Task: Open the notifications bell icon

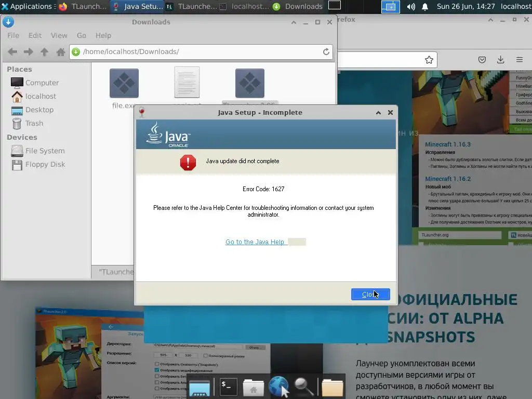Action: pos(425,6)
